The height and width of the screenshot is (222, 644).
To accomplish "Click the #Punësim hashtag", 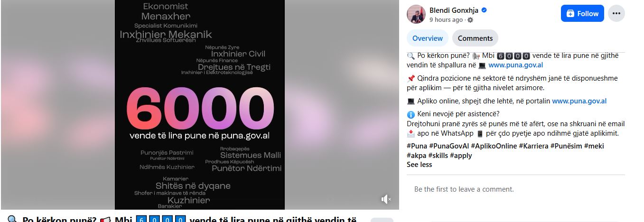I will [566, 146].
